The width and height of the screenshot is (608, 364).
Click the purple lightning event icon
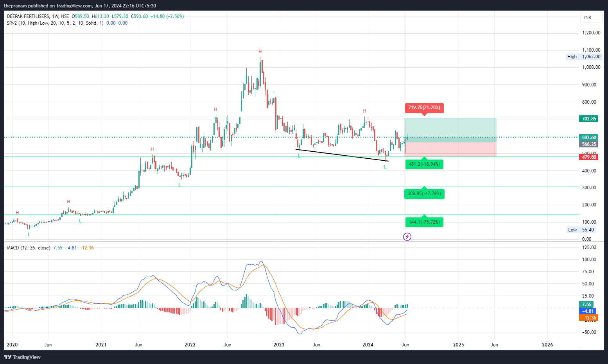pos(407,237)
